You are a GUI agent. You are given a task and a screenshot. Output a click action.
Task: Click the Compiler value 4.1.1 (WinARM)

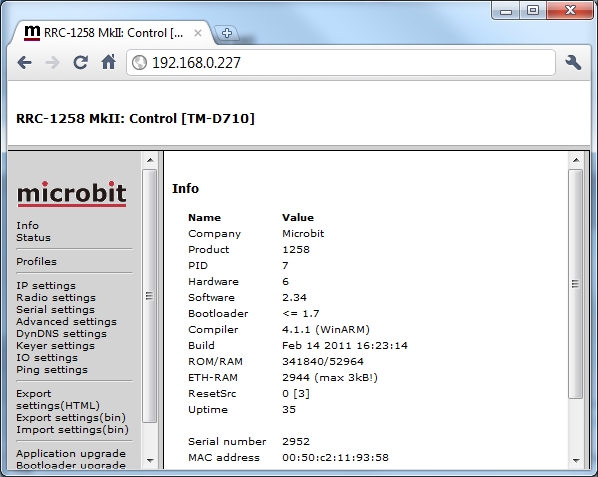click(x=326, y=329)
